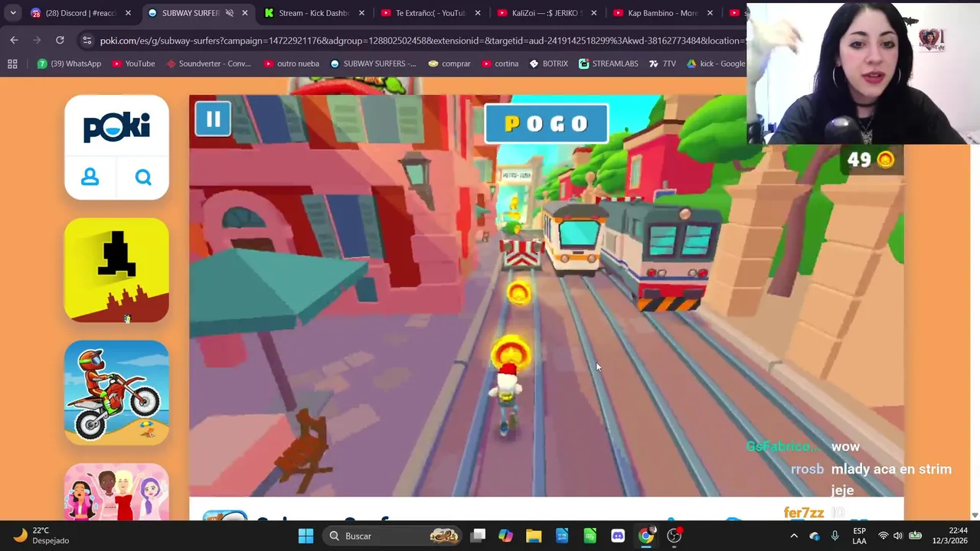Close the Discord tab
Image resolution: width=980 pixels, height=551 pixels.
point(128,13)
